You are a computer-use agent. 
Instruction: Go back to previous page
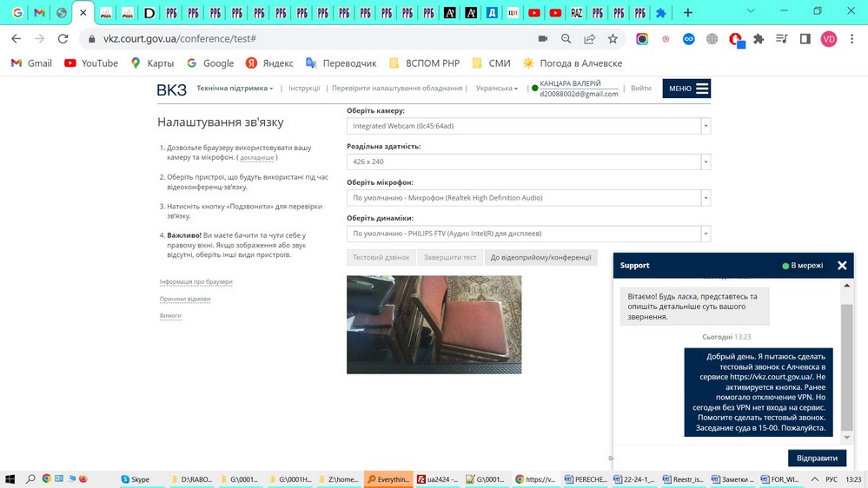[x=16, y=39]
